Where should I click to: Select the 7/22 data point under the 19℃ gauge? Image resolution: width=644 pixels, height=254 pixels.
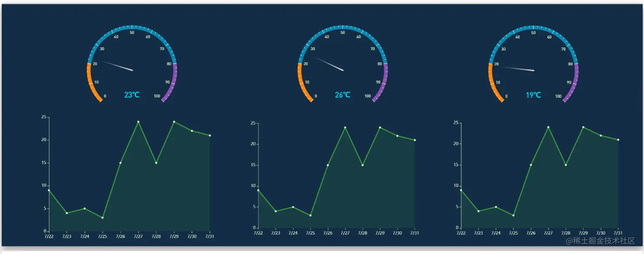(x=461, y=190)
